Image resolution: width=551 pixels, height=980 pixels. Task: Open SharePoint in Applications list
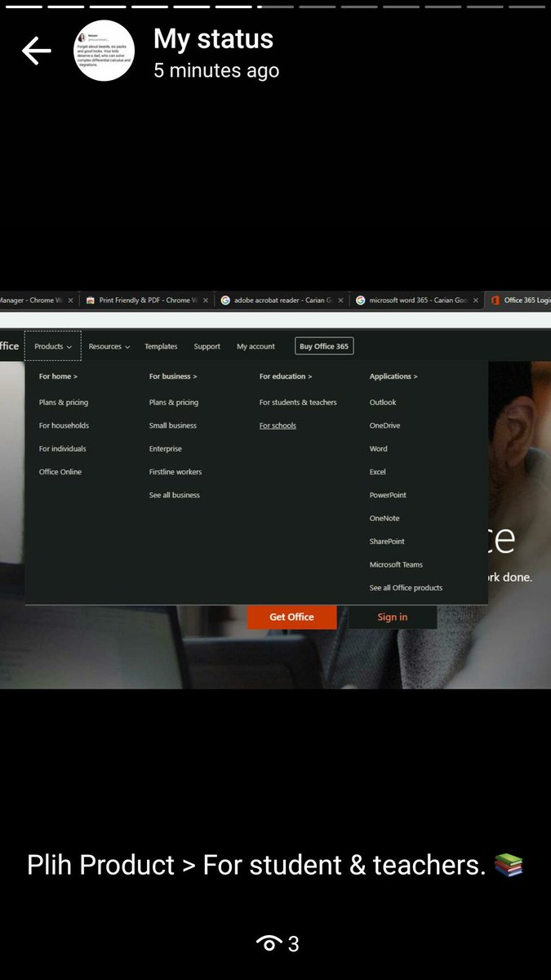coord(387,541)
